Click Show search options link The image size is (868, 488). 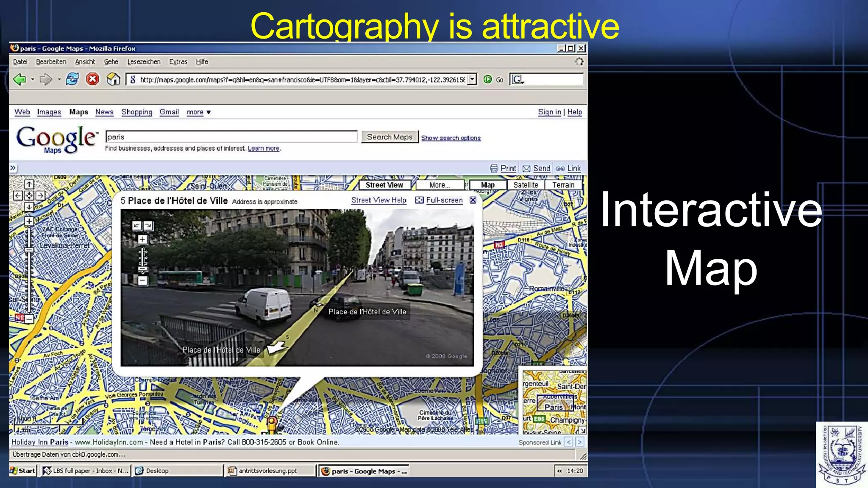click(x=451, y=138)
